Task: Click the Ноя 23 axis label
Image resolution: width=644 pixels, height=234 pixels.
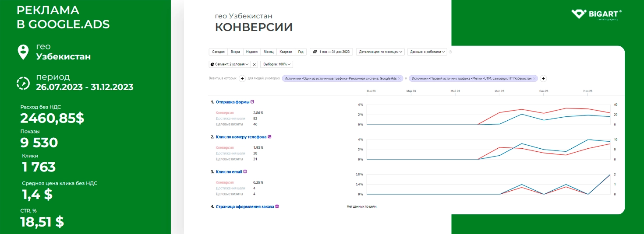Action: click(588, 91)
